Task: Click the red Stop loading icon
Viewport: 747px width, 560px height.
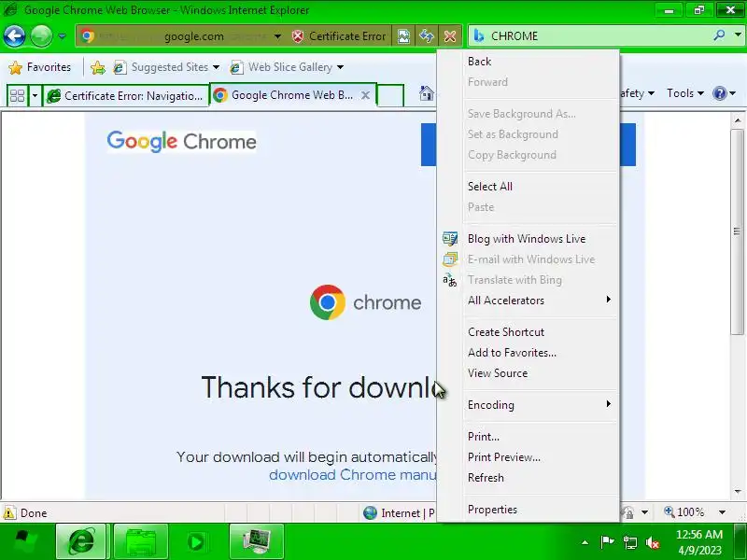Action: coord(450,36)
